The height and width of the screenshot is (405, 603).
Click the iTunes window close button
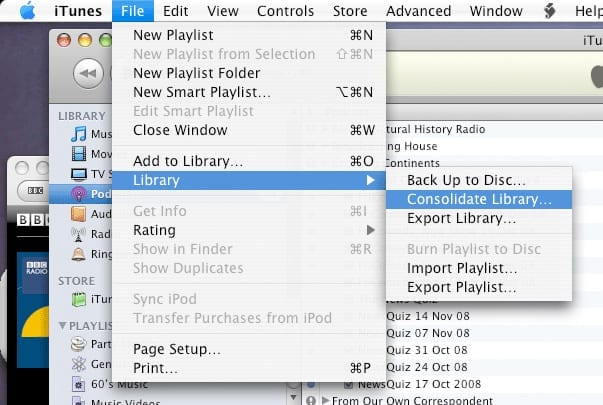[64, 40]
